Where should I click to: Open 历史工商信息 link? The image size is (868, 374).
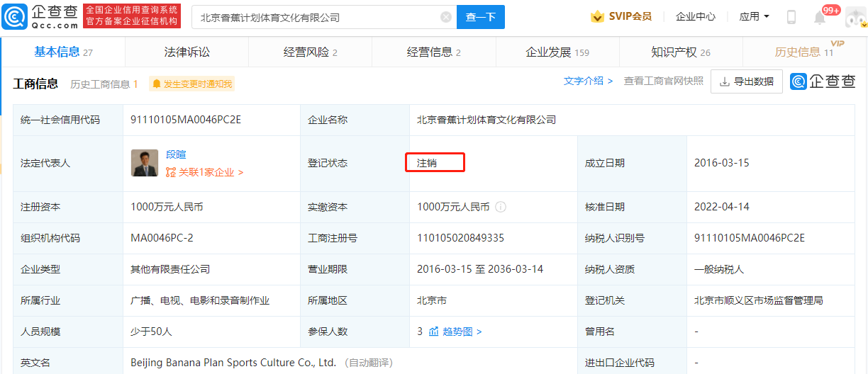[104, 84]
